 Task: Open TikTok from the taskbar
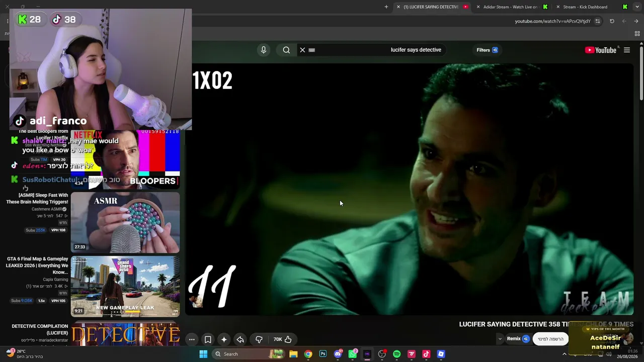[x=426, y=354]
